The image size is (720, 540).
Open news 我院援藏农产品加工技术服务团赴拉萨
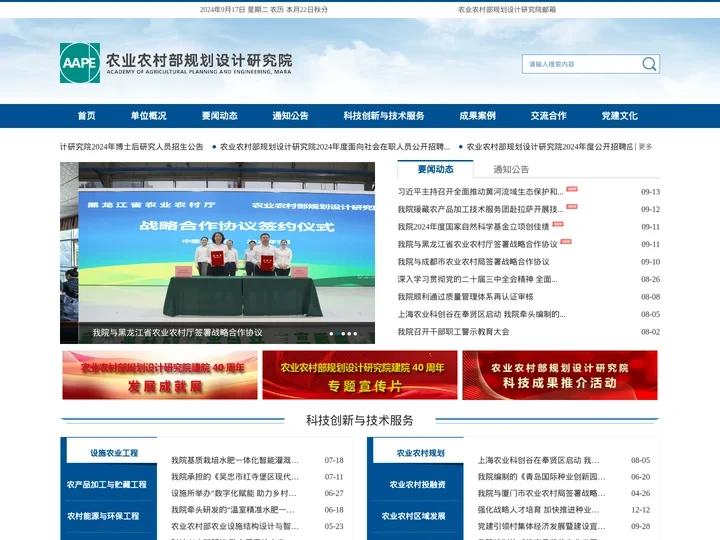tap(480, 209)
